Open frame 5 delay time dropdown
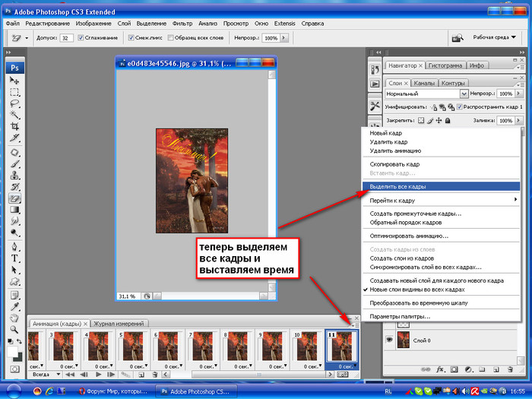532x399 pixels. click(146, 366)
